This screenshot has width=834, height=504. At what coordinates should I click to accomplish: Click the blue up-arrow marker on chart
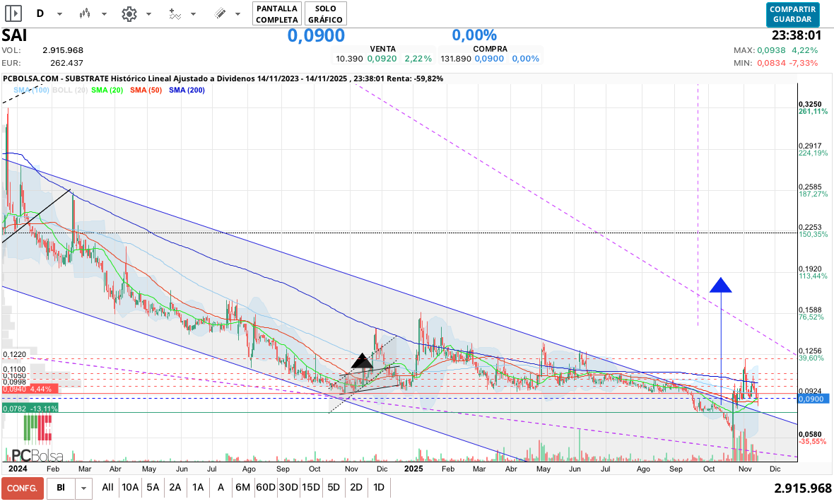click(x=720, y=285)
